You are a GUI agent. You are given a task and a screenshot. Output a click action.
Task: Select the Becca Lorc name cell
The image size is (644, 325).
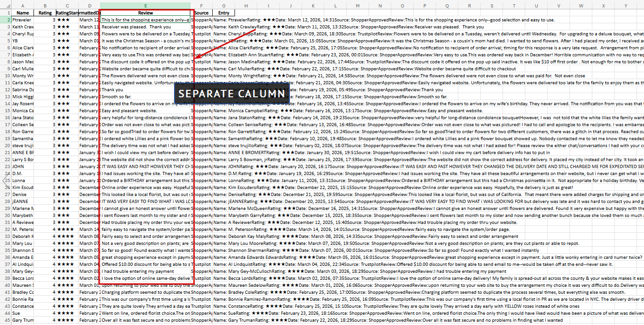pos(22,278)
